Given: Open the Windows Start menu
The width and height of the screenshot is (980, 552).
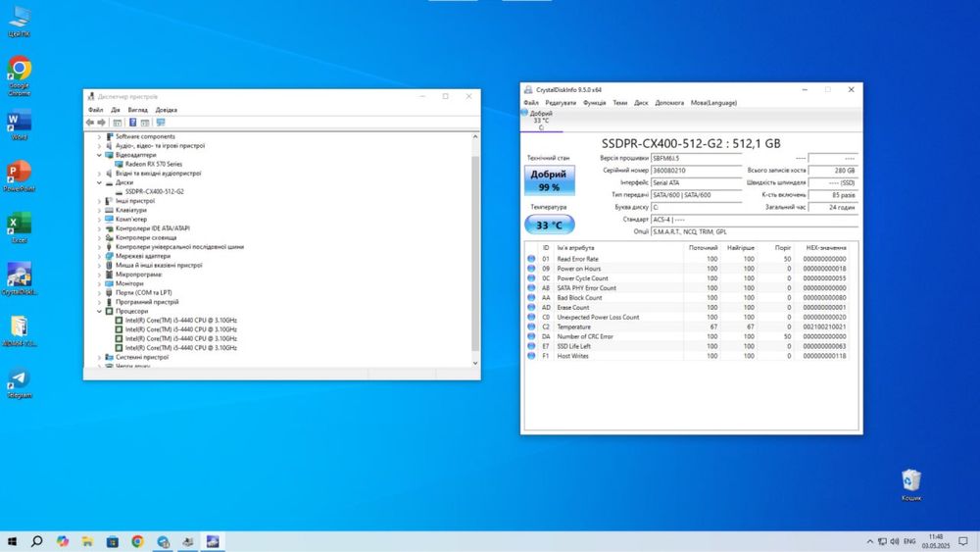Looking at the screenshot, I should click(12, 541).
